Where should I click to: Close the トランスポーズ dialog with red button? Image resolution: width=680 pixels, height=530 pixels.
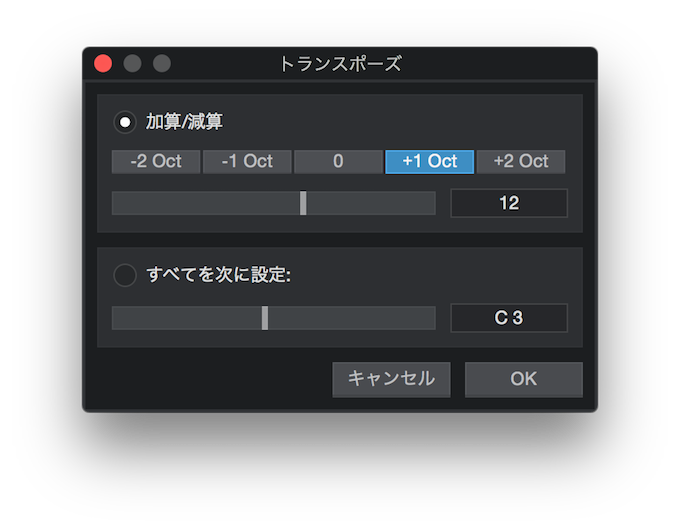coord(103,64)
